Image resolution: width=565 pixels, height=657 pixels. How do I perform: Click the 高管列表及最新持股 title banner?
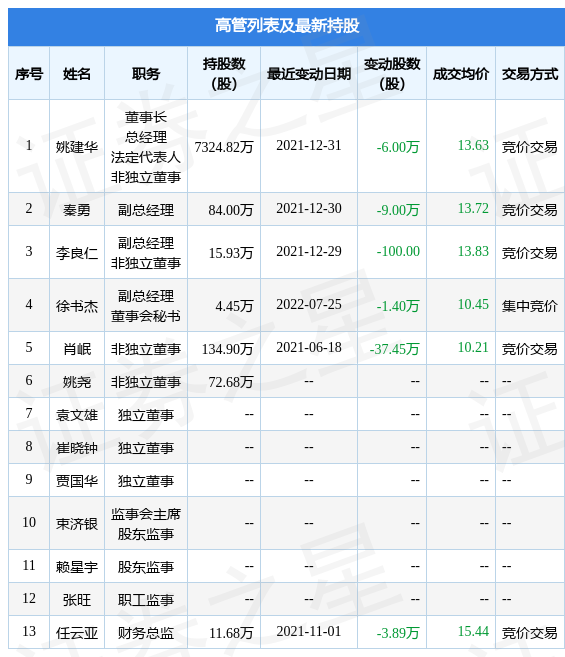(x=286, y=26)
